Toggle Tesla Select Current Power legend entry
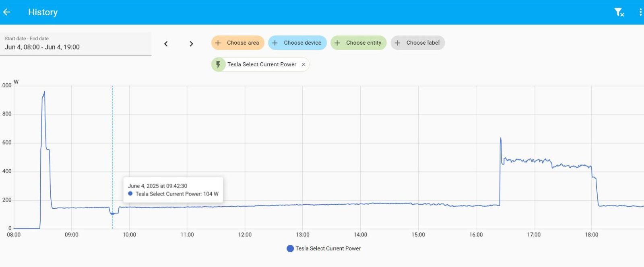The height and width of the screenshot is (267, 644). [324, 249]
